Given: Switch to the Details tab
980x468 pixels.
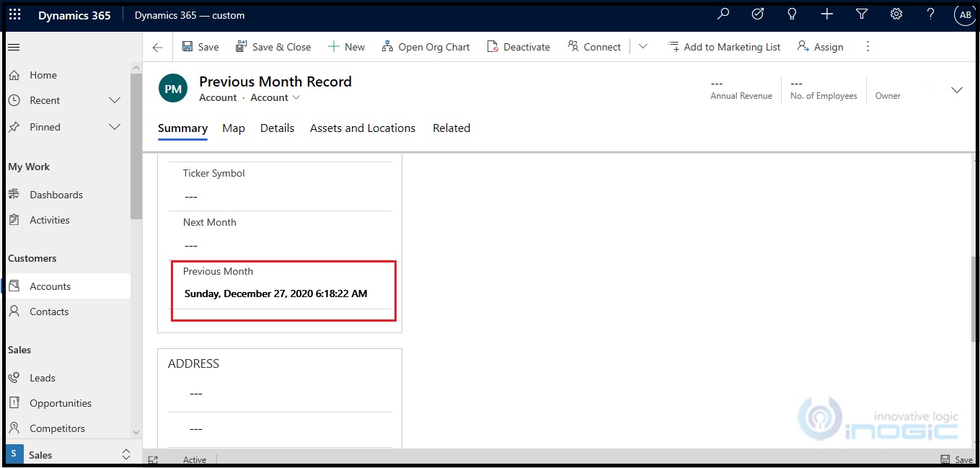Looking at the screenshot, I should (x=277, y=128).
